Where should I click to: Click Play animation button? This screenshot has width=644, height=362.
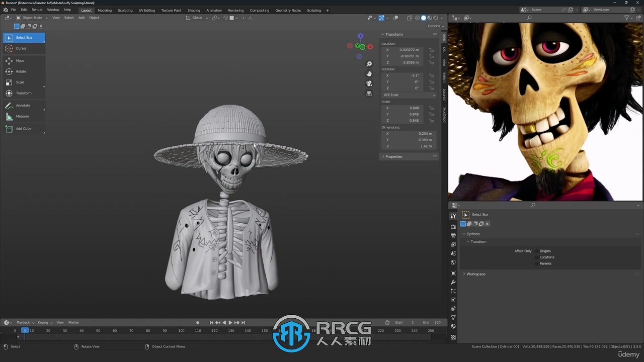(230, 323)
